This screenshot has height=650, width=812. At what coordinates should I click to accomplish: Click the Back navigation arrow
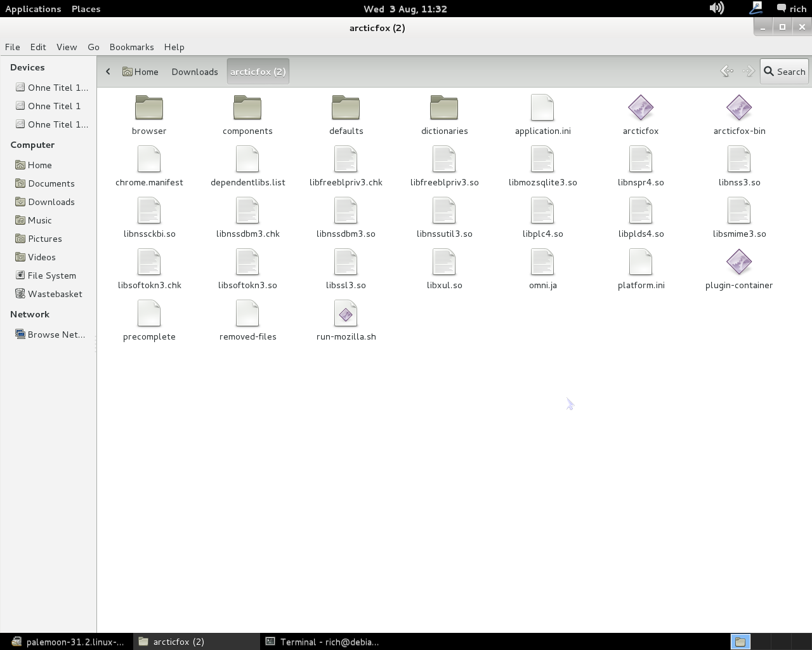point(727,72)
